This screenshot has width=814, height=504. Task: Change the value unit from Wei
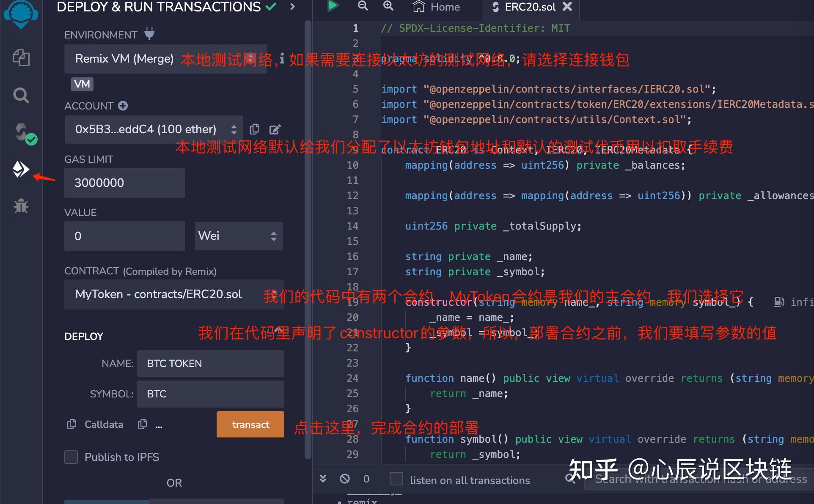tap(239, 236)
